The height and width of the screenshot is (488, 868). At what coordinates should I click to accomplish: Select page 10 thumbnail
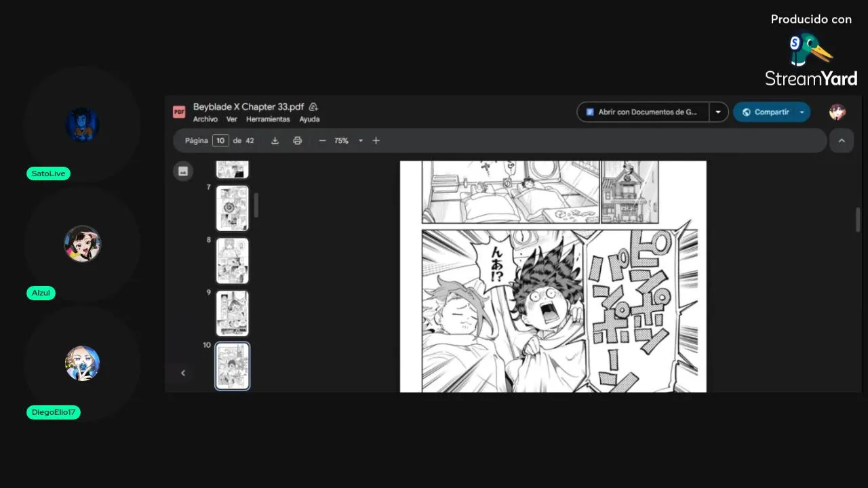point(233,366)
